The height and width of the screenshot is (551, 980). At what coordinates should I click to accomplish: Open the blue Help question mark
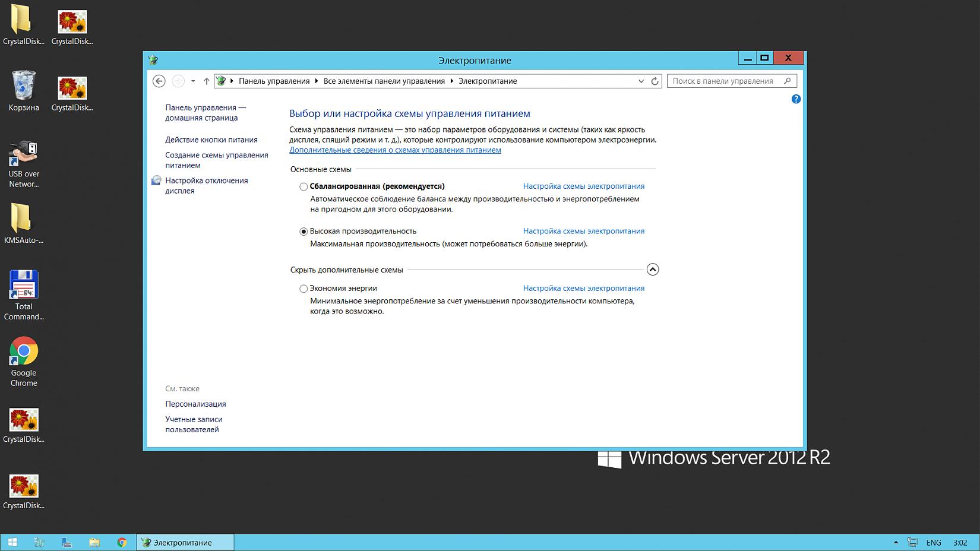pyautogui.click(x=796, y=99)
